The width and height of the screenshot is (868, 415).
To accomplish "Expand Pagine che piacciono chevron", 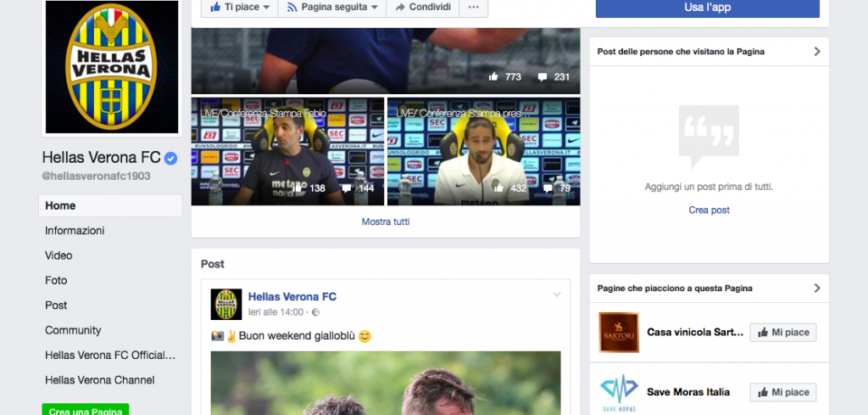I will (x=817, y=288).
